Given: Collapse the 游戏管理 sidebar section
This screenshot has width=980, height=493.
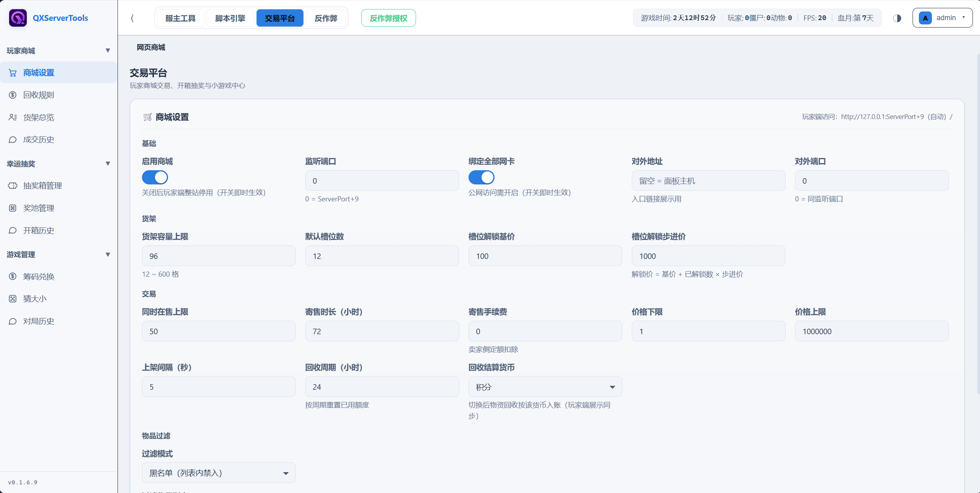Looking at the screenshot, I should (108, 255).
